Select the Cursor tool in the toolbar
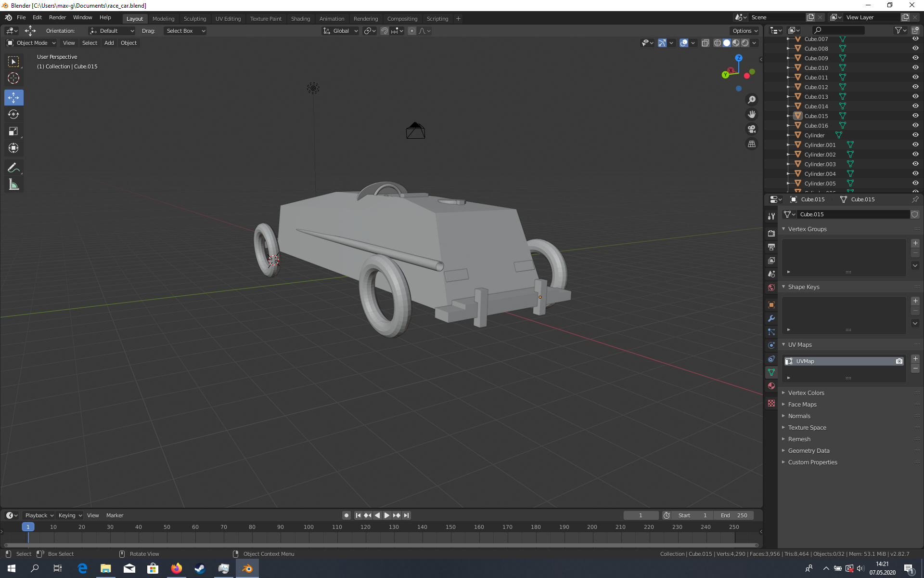 pyautogui.click(x=13, y=78)
